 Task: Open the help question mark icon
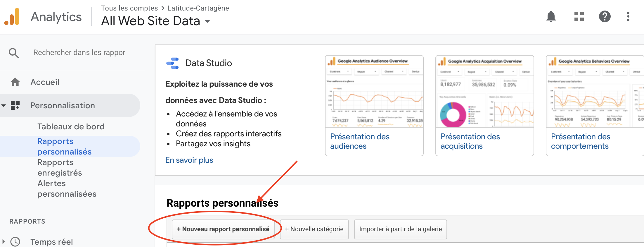(605, 17)
